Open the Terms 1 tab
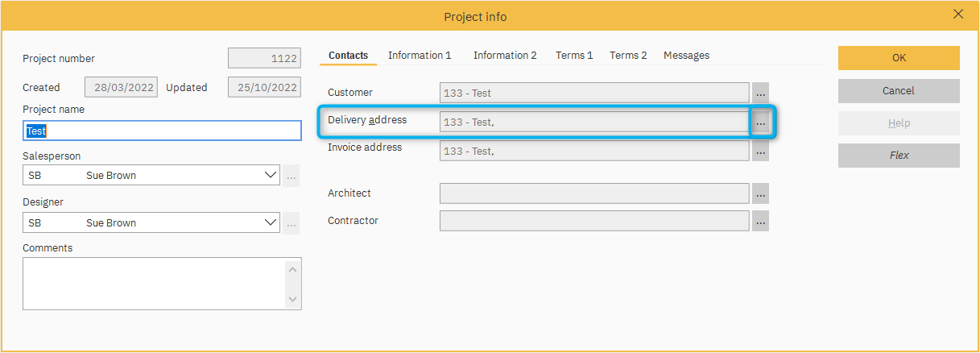The width and height of the screenshot is (980, 353). tap(574, 56)
